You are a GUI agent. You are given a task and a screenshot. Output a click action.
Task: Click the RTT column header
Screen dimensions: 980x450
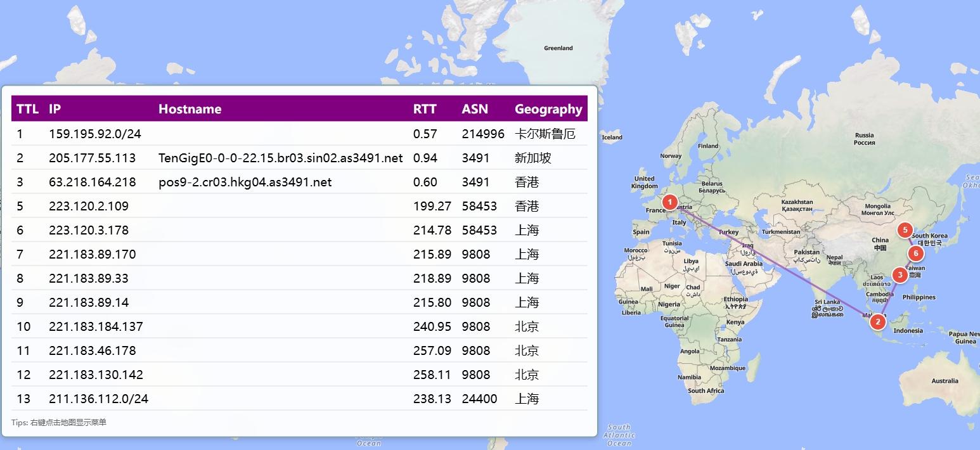click(x=425, y=109)
